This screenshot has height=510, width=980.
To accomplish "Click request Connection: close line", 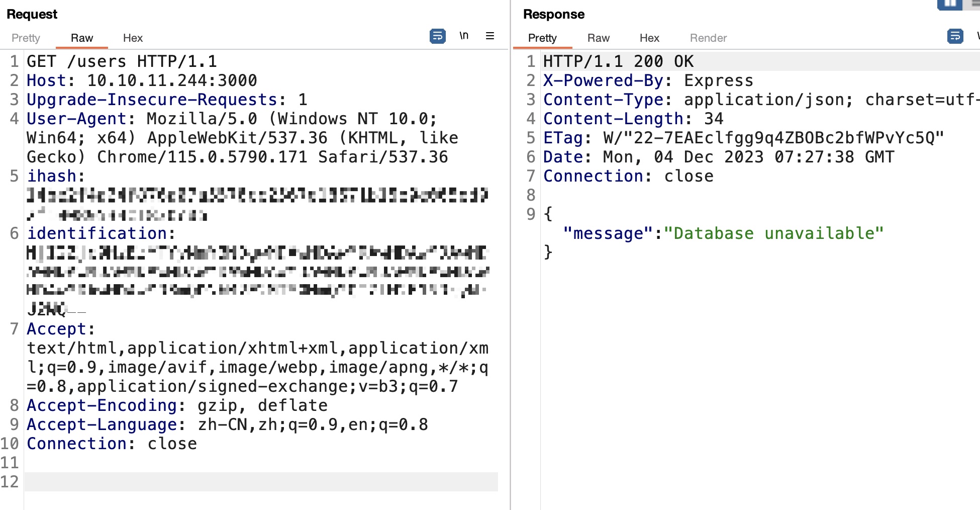I will click(x=112, y=444).
